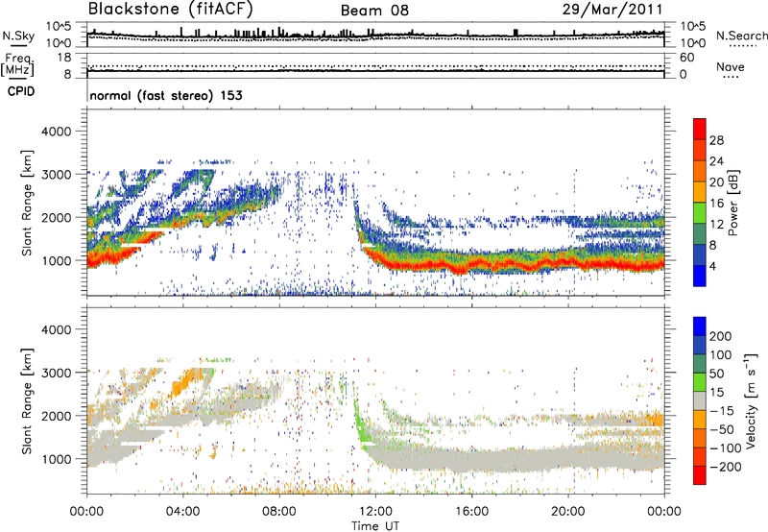Click the 'Velocity [m s-1]' colorbar title

(x=751, y=400)
